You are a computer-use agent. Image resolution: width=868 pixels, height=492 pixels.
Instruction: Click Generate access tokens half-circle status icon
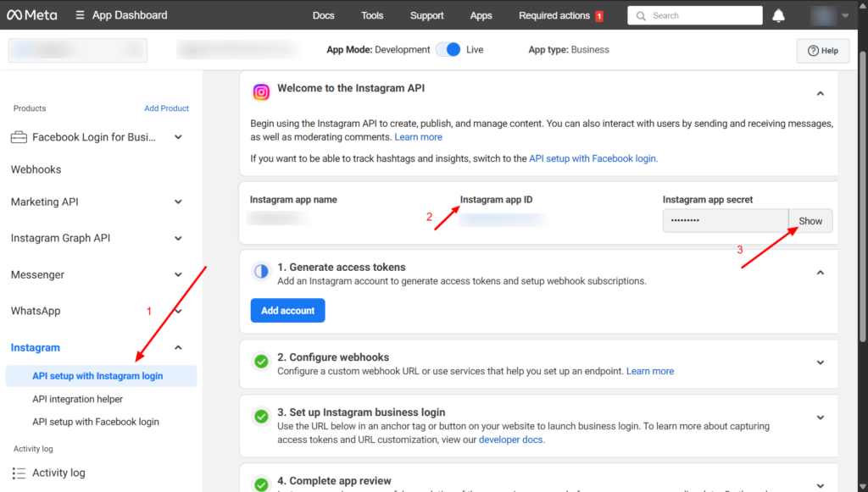[261, 272]
